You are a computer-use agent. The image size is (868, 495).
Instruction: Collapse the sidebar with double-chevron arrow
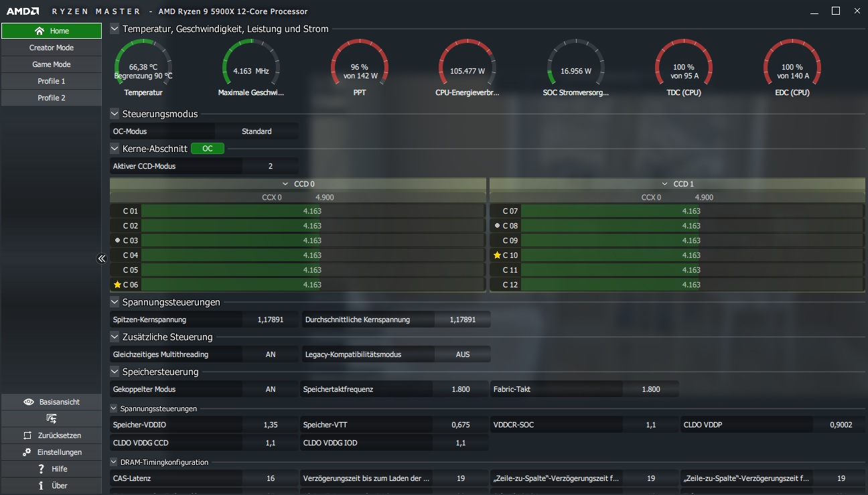[102, 259]
